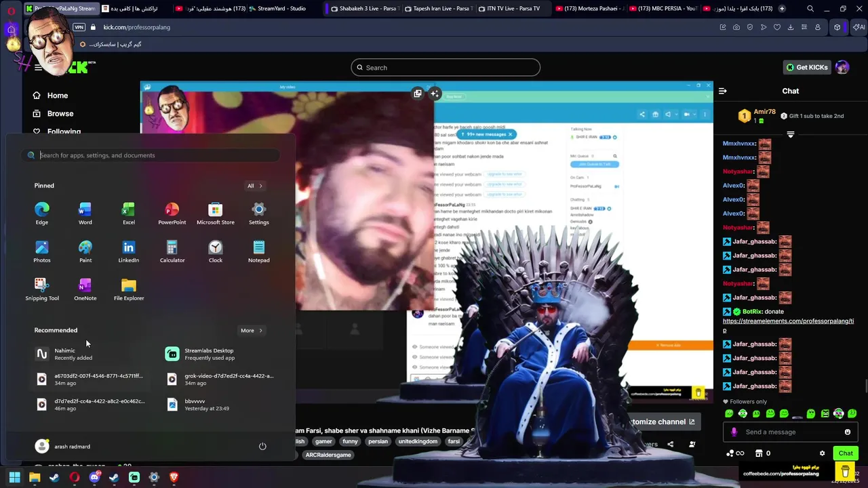Click the Start menu power icon
The height and width of the screenshot is (488, 868).
[262, 446]
